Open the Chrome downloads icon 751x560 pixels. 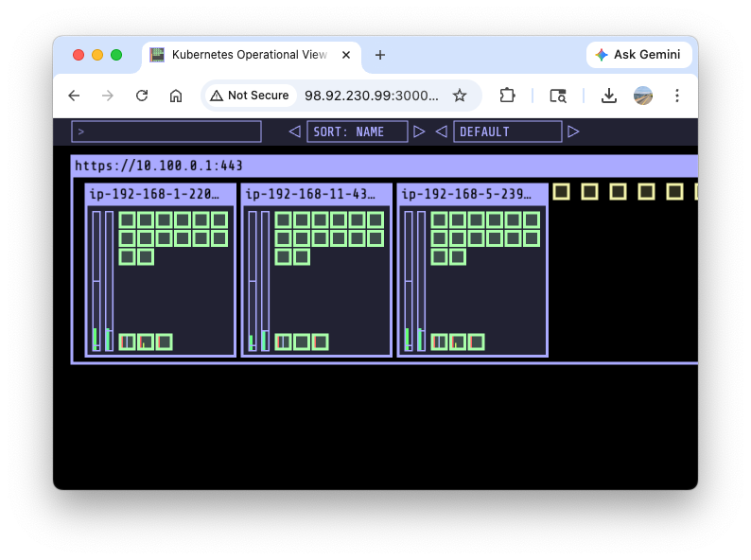609,96
